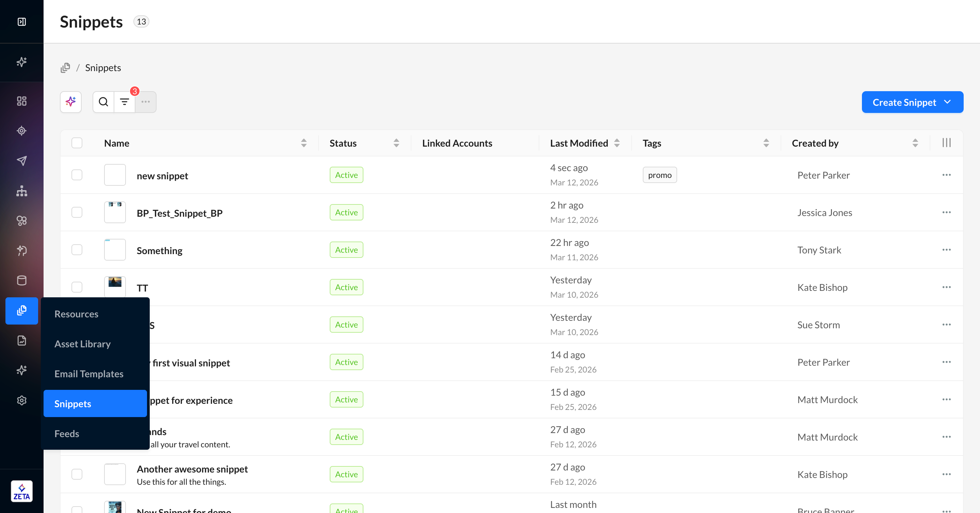Open the paper plane campaigns icon
Viewport: 980px width, 513px height.
(x=22, y=161)
